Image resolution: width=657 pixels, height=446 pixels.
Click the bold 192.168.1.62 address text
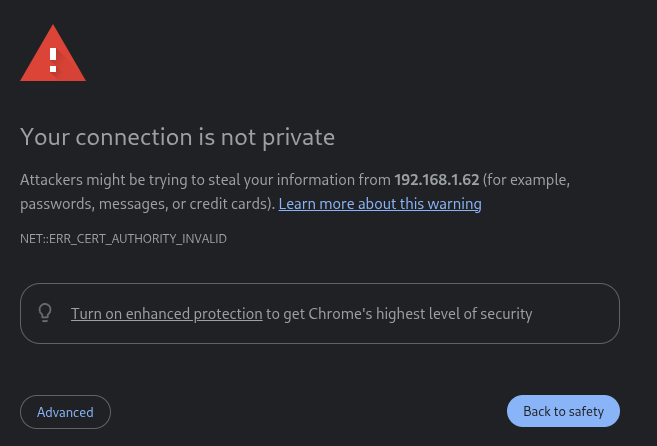click(437, 180)
